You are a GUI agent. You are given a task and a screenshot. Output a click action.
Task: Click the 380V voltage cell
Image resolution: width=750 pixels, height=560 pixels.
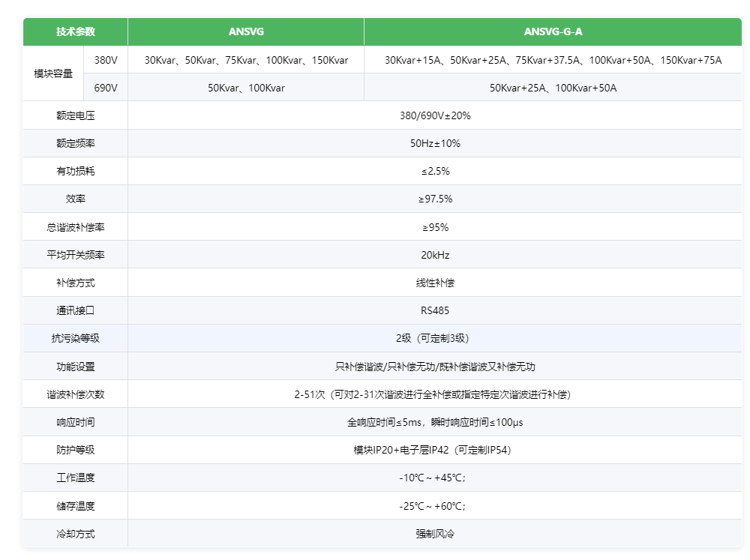[106, 60]
